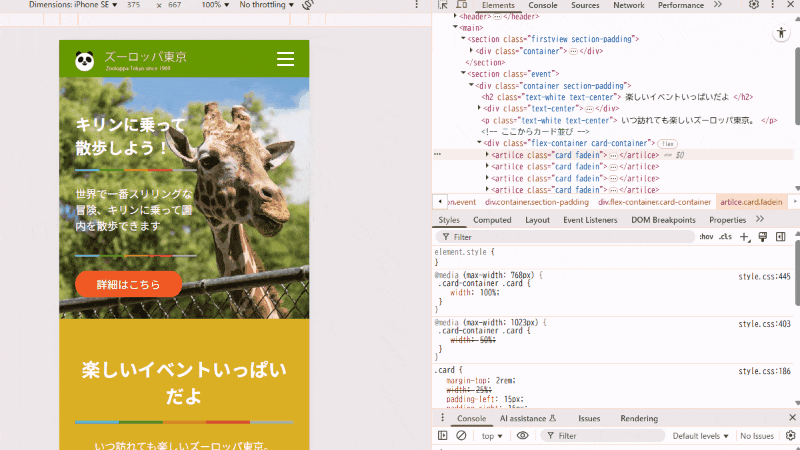800x450 pixels.
Task: Open the top JavaScript context dropdown
Action: [492, 436]
